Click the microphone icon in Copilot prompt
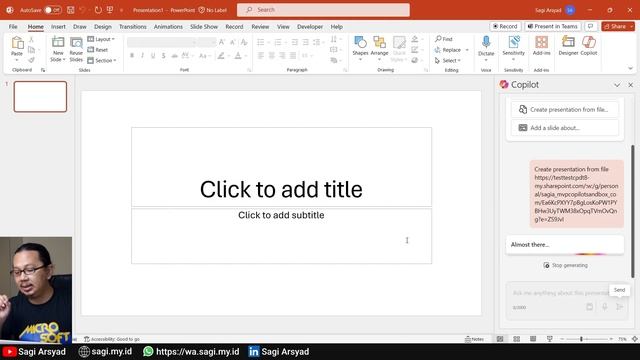640x360 pixels. (604, 307)
